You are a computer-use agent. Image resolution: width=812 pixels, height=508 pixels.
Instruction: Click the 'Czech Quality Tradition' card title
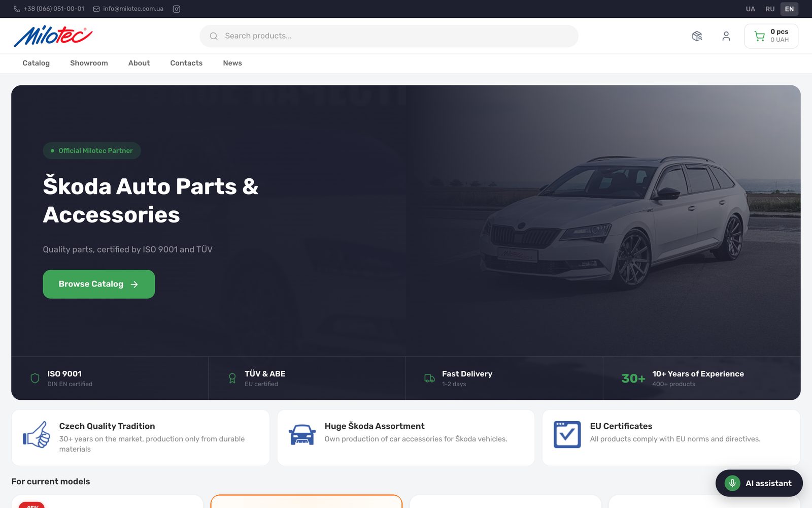(x=107, y=426)
